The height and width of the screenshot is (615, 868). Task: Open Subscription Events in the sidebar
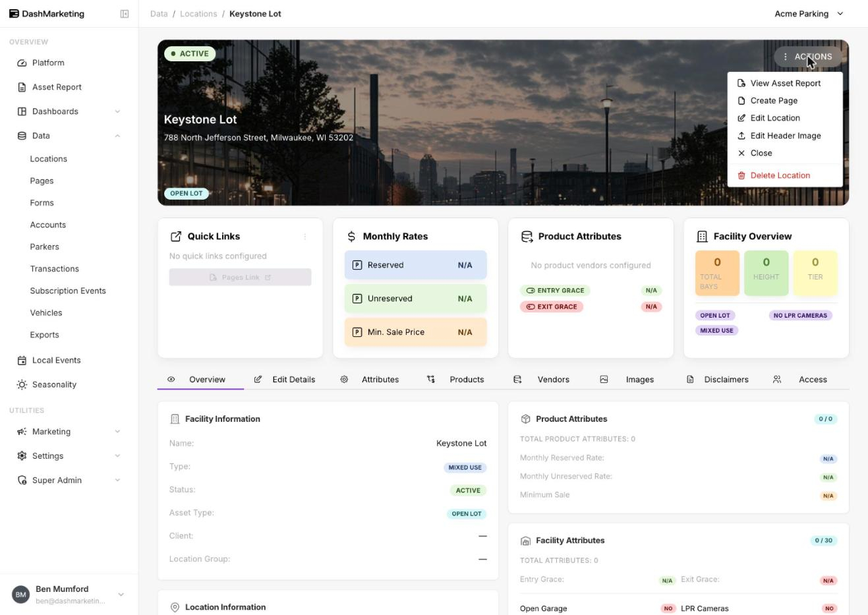click(x=68, y=291)
